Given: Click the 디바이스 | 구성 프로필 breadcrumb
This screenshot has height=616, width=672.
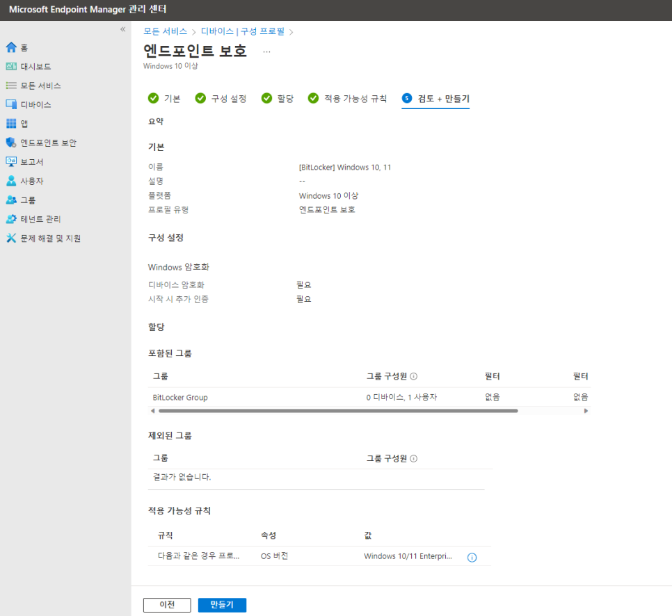Looking at the screenshot, I should [x=243, y=31].
